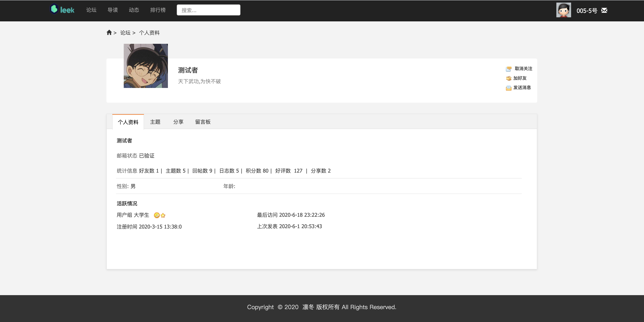Click the 分享数 2 statistic

point(321,171)
